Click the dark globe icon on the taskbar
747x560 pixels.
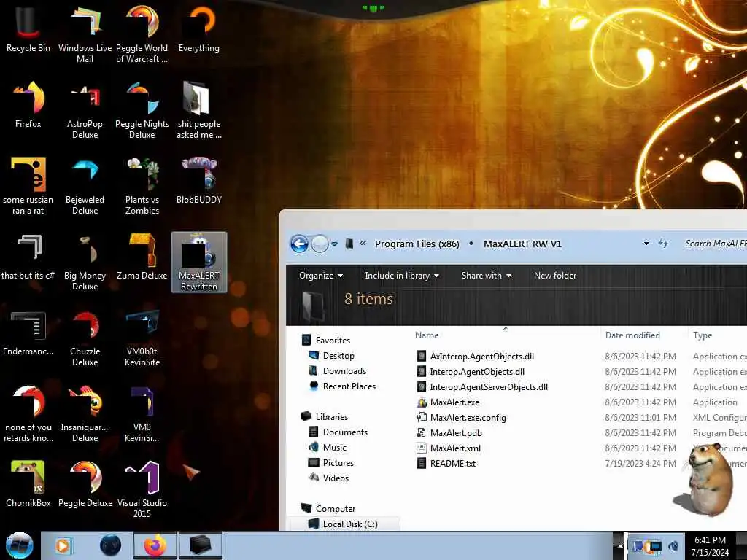click(x=111, y=545)
